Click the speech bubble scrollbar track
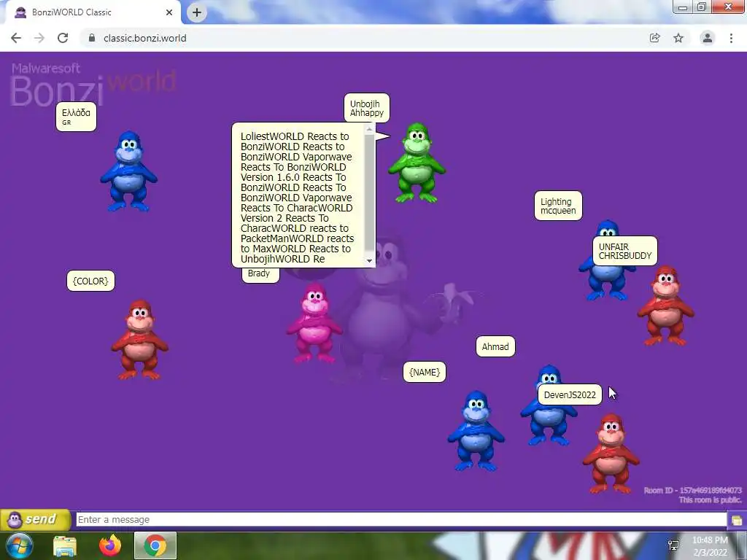The image size is (747, 560). [369, 195]
